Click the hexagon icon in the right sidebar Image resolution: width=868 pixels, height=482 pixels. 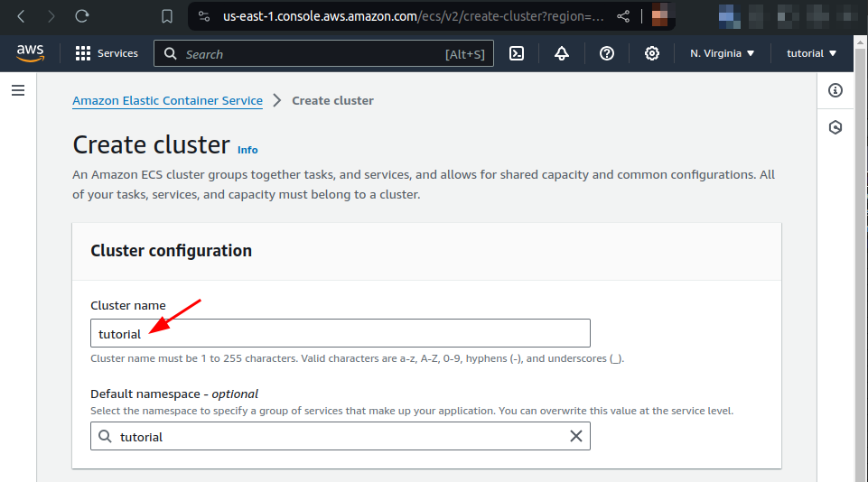(835, 128)
